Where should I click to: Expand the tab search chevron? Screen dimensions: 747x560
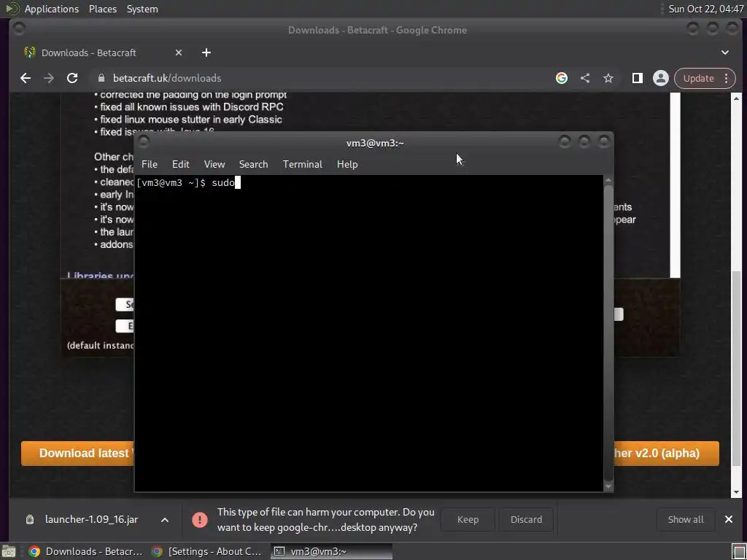725,52
